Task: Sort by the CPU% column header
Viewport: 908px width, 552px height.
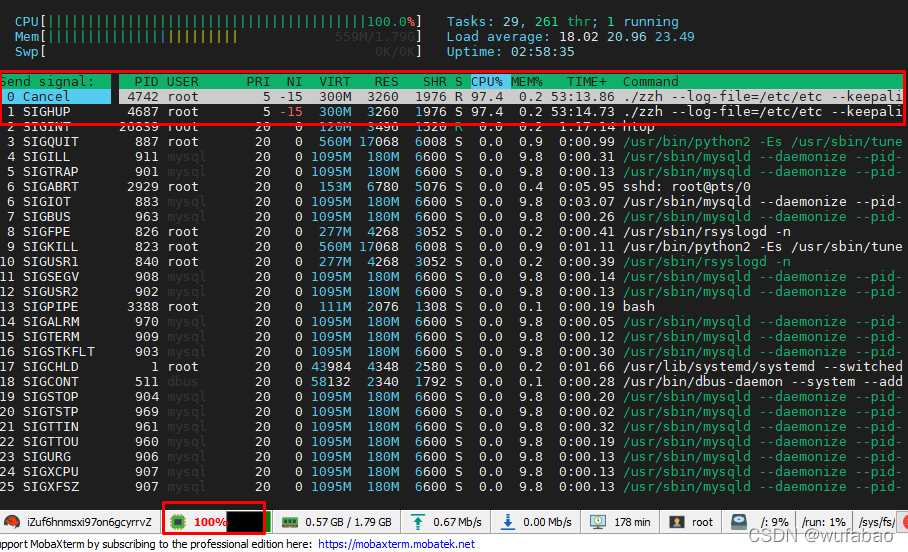Action: (486, 82)
